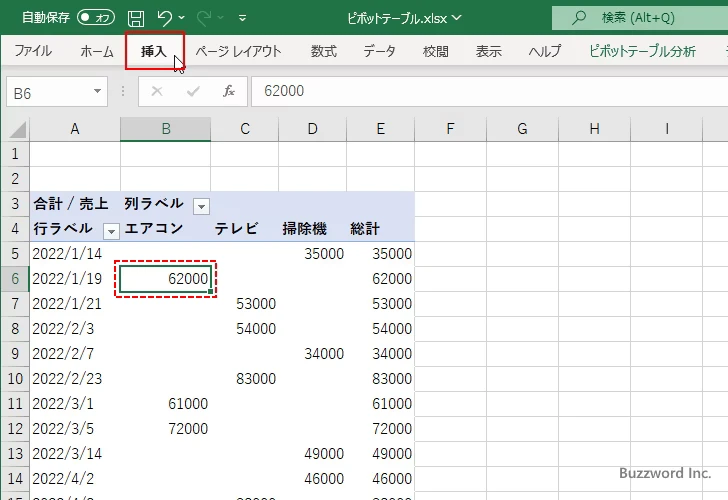Select row 14 header
728x500 pixels.
[x=15, y=479]
